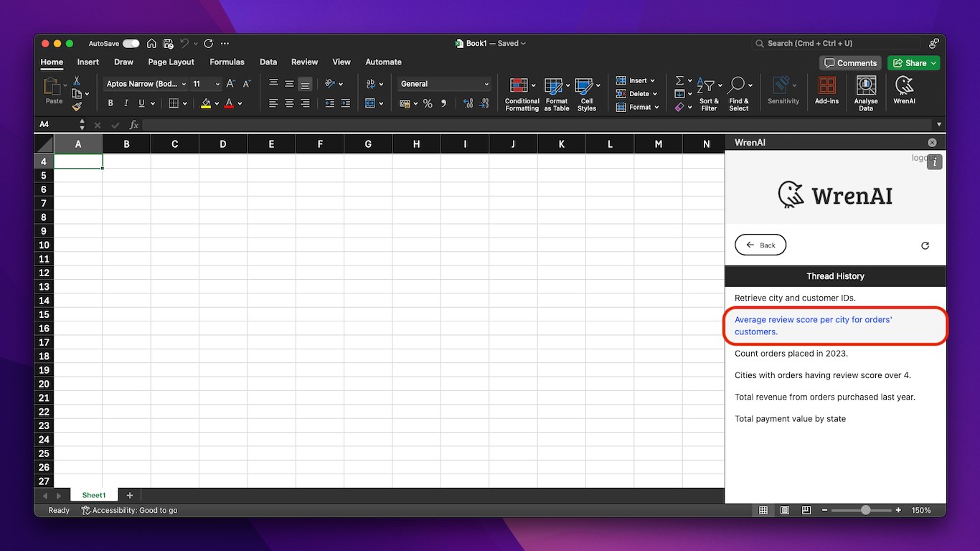Adjust the zoom slider in status bar

(866, 510)
